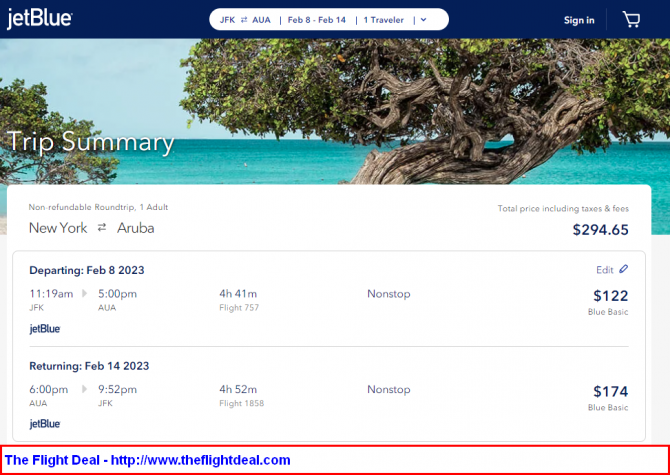Image resolution: width=670 pixels, height=475 pixels.
Task: Click the 9:52pm arrival time
Action: [x=118, y=390]
